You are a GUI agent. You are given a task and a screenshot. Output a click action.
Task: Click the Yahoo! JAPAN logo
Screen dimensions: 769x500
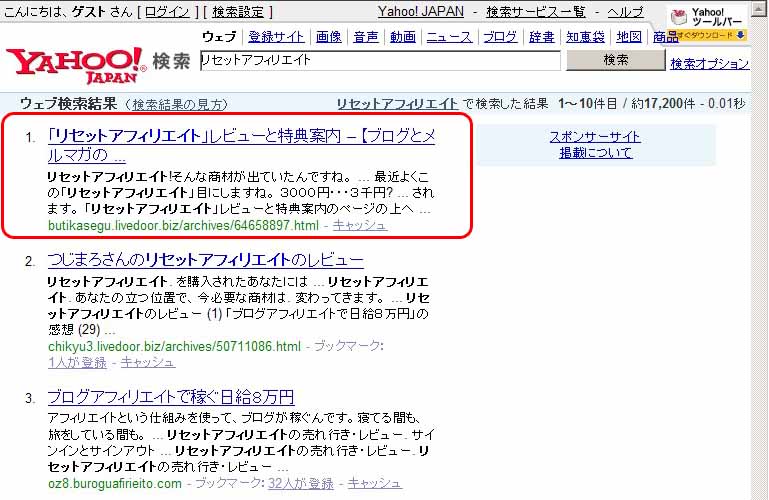[75, 65]
